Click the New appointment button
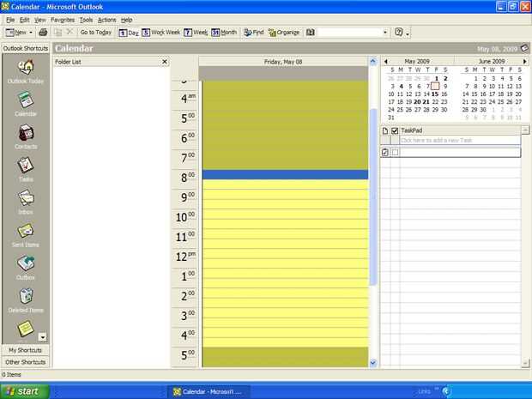 click(x=15, y=33)
